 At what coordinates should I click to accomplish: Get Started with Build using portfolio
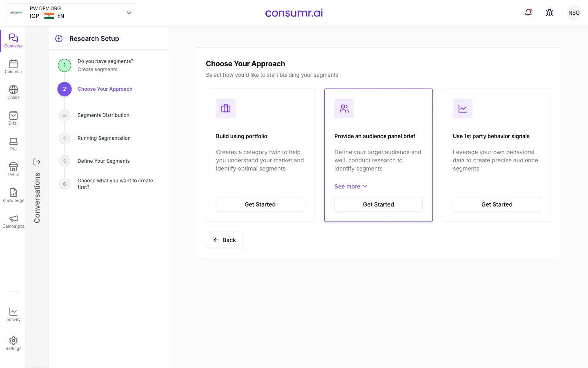[260, 204]
